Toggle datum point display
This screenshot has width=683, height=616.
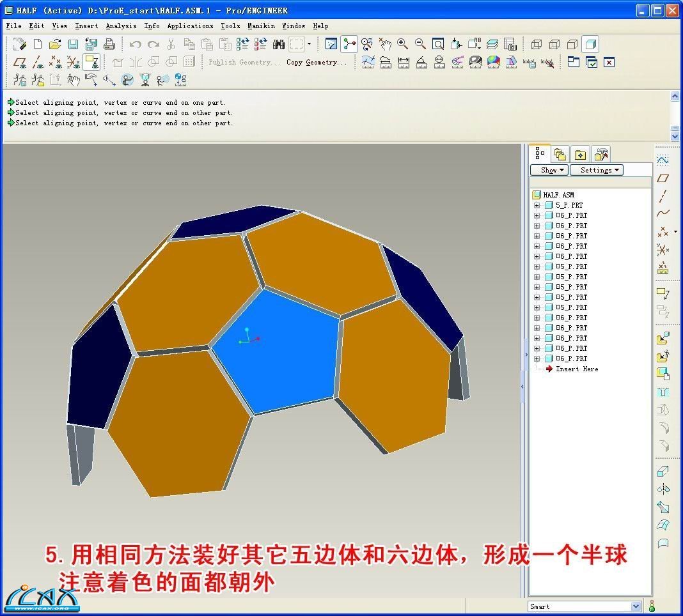56,62
